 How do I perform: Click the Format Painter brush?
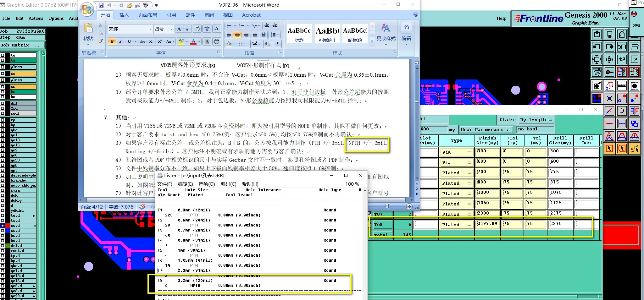(100, 41)
